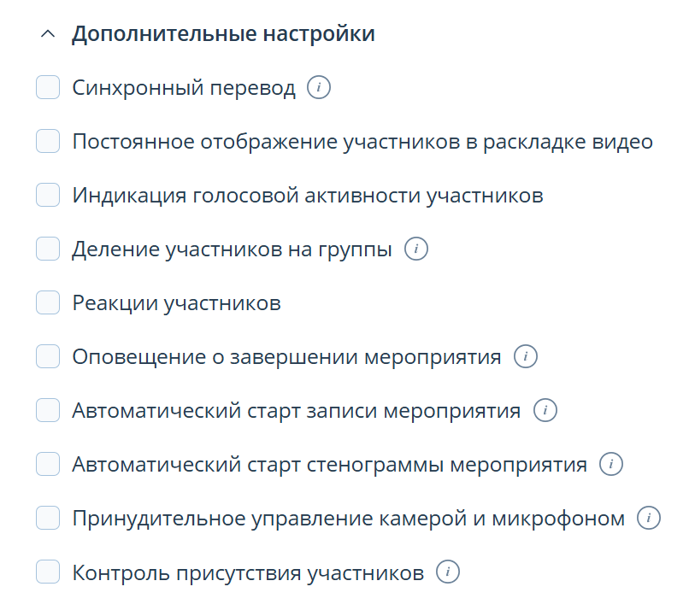Viewport: 695px width, 616px height.
Task: Click info icon near Деление участников на группы
Action: 417,249
